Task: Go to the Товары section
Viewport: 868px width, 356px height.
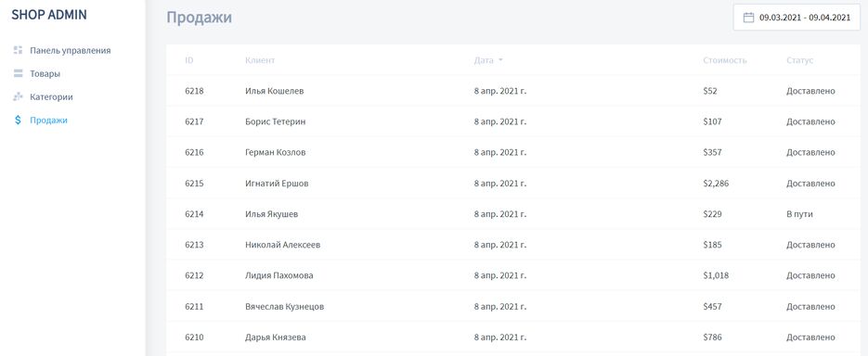Action: 45,73
